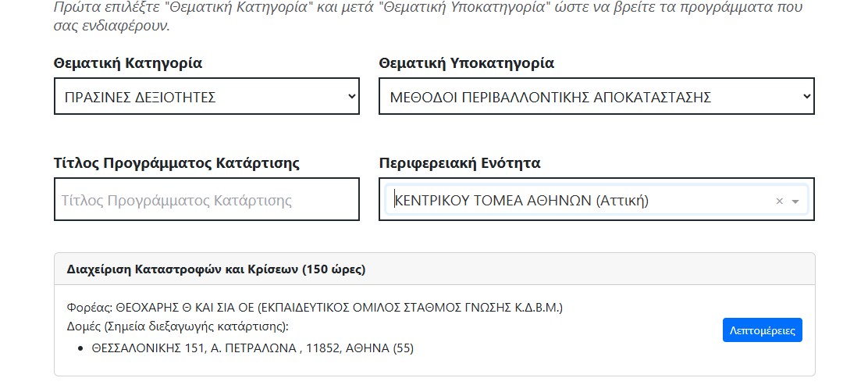Click the Λεπτομέρειες button
Viewport: 868px width, 385px height.
763,330
